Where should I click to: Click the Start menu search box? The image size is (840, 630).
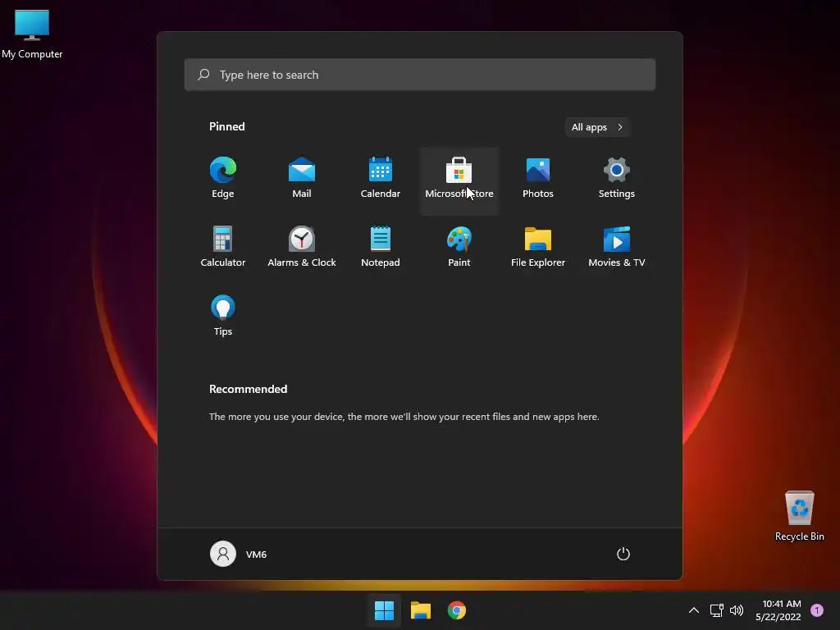tap(420, 75)
